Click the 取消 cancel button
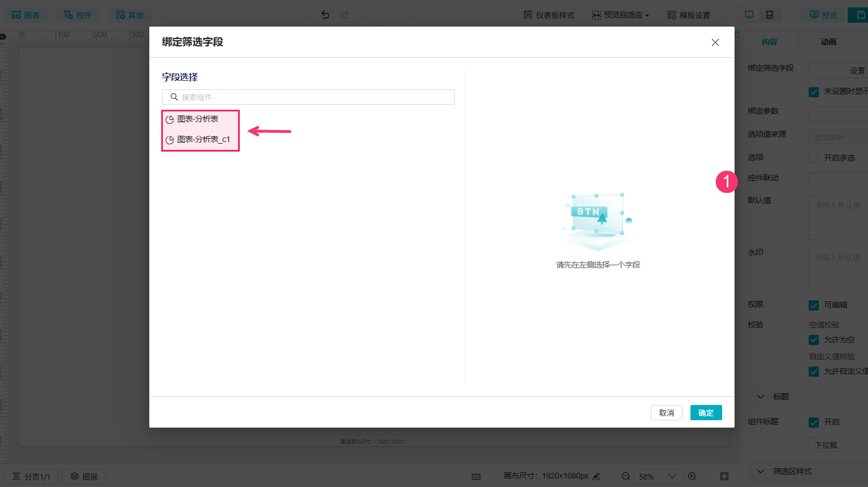The image size is (868, 487). (x=667, y=413)
